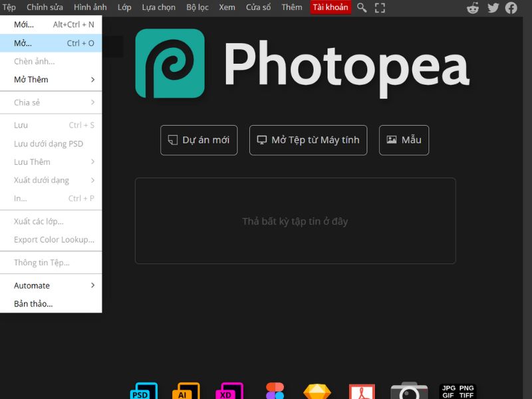Click the Photopea spiral logo
532x399 pixels.
170,63
